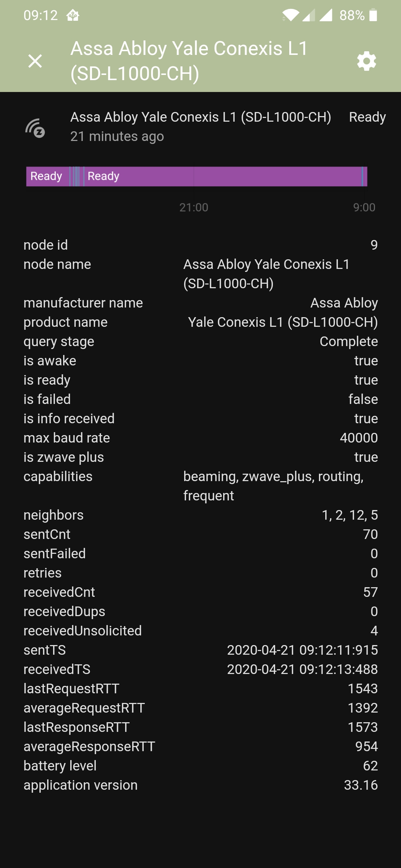Tap the 21:00 timeline label
Viewport: 401px width, 868px height.
coord(193,208)
